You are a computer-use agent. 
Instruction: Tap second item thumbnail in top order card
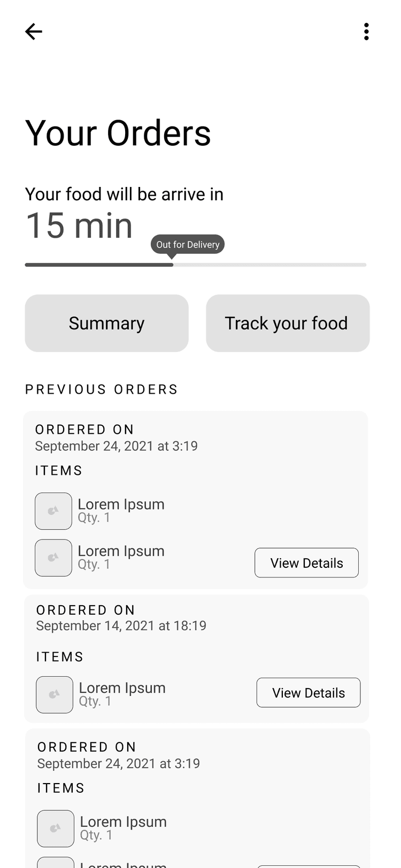point(53,558)
